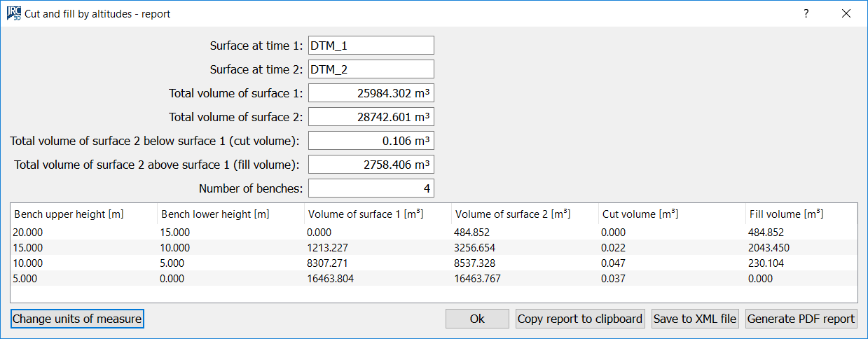Click Change units of measure button

click(x=77, y=319)
